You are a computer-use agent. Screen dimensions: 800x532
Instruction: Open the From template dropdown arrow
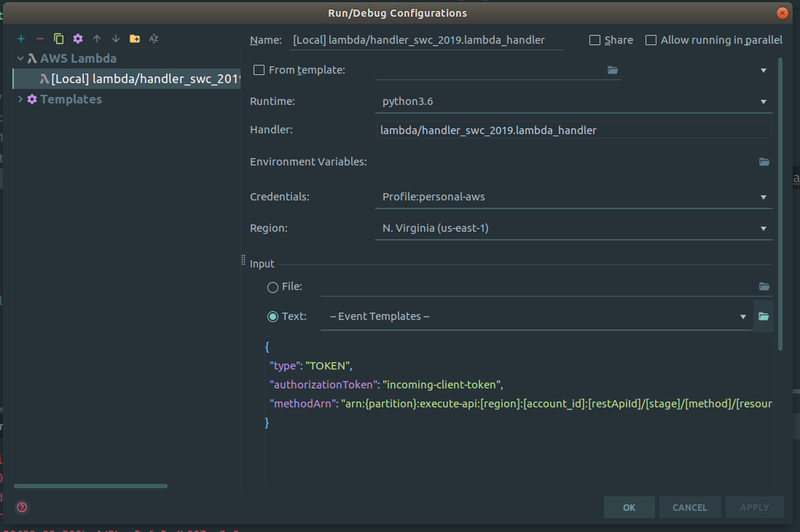pos(764,71)
